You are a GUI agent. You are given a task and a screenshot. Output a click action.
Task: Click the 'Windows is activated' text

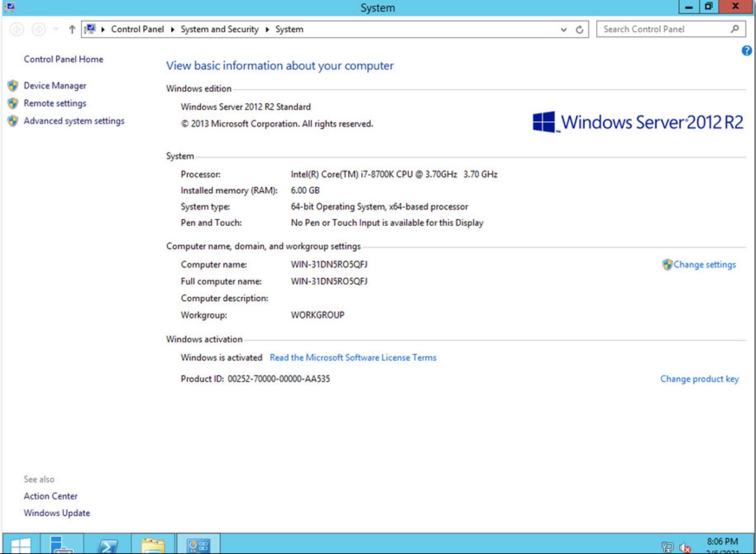point(221,358)
